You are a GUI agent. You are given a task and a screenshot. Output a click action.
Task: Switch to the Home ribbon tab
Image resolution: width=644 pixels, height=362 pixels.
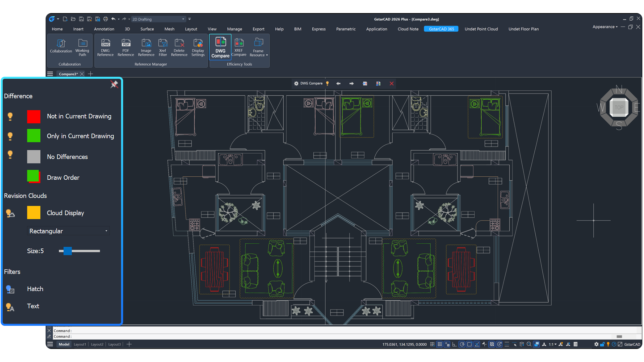(57, 29)
